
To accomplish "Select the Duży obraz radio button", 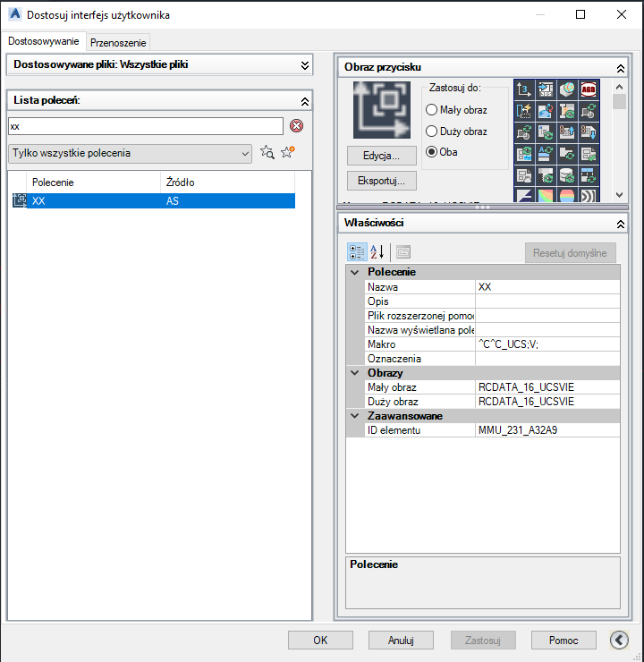I will [x=431, y=132].
